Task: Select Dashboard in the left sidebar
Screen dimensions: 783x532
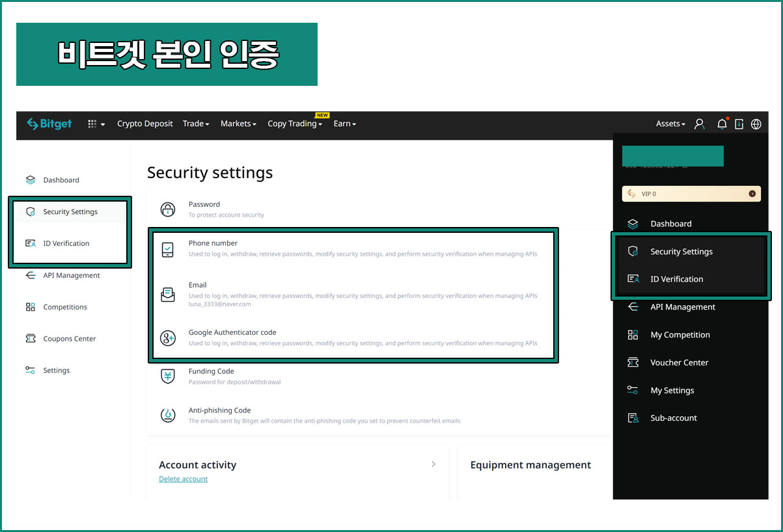Action: (61, 180)
